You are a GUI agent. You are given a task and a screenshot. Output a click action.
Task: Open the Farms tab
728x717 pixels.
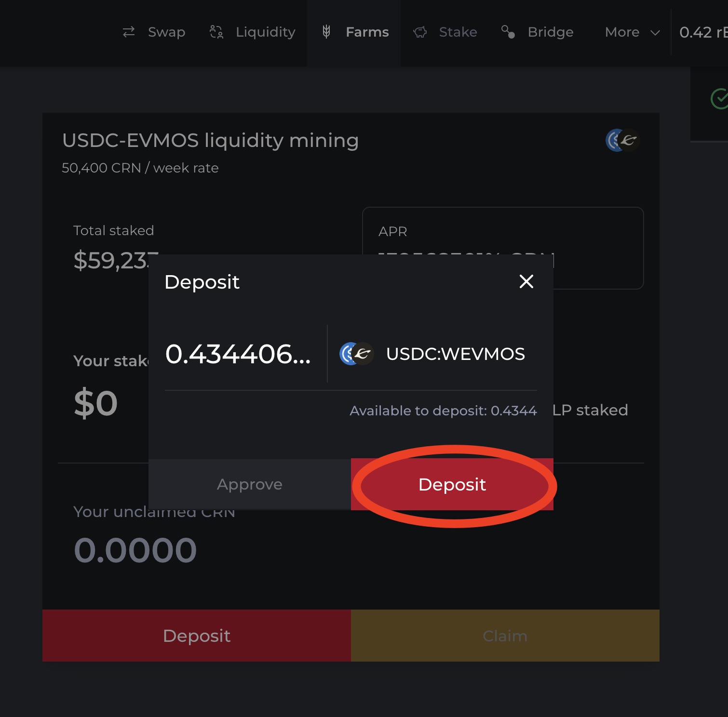(x=367, y=32)
